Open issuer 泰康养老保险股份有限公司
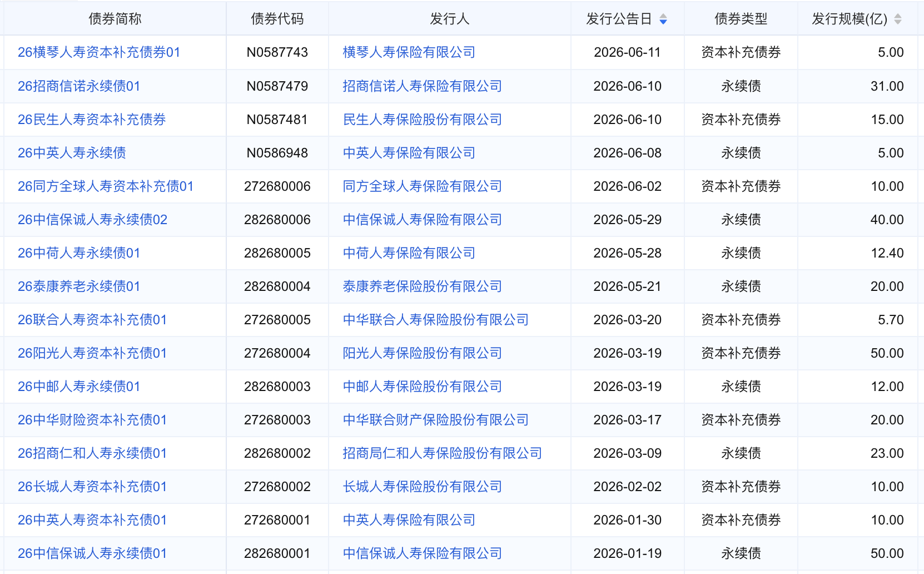The image size is (924, 574). click(423, 286)
